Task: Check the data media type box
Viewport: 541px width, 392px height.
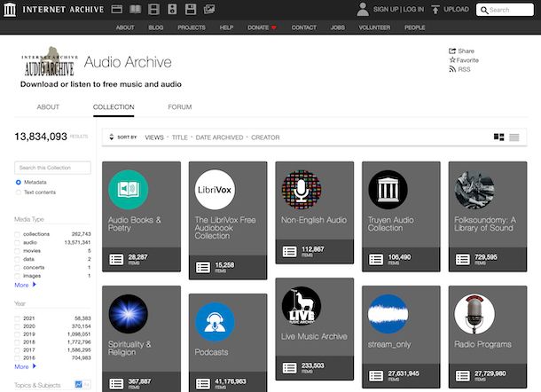Action: [17, 259]
